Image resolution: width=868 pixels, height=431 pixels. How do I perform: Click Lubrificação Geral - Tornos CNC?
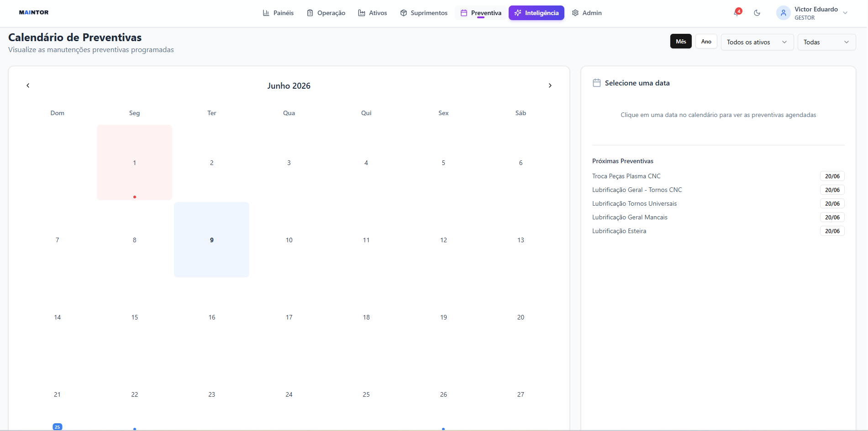coord(637,190)
